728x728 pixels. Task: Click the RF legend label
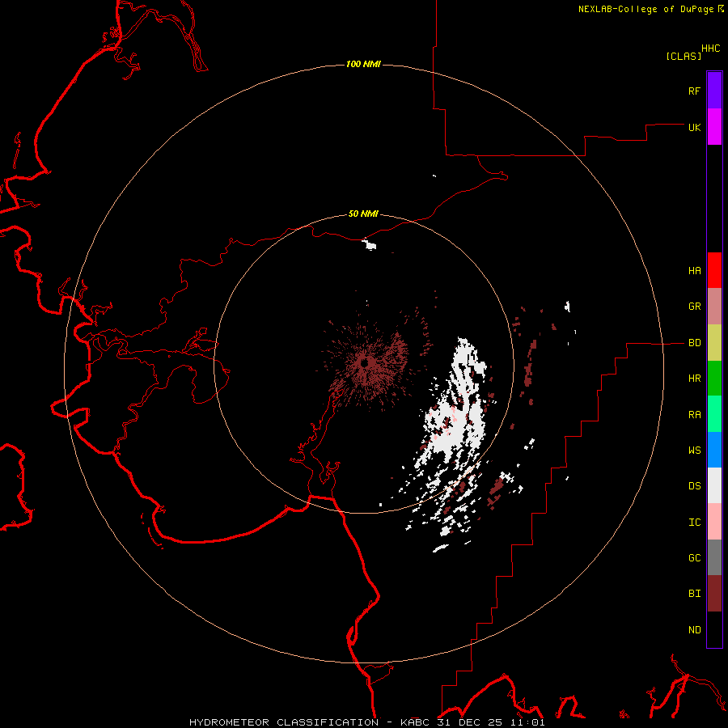pos(694,91)
